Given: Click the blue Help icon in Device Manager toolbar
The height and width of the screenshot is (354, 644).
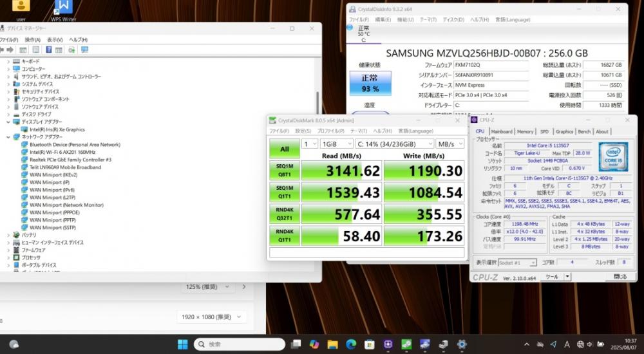Looking at the screenshot, I should click(x=49, y=50).
